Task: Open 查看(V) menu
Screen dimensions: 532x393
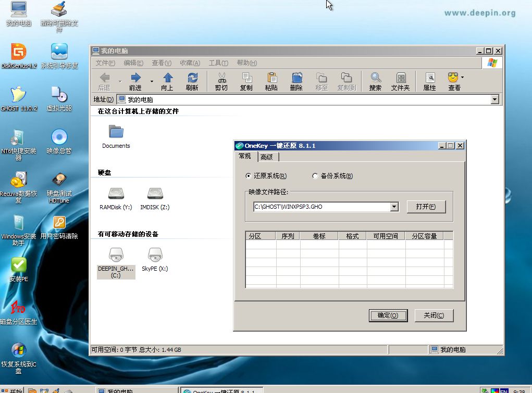Action: (162, 63)
